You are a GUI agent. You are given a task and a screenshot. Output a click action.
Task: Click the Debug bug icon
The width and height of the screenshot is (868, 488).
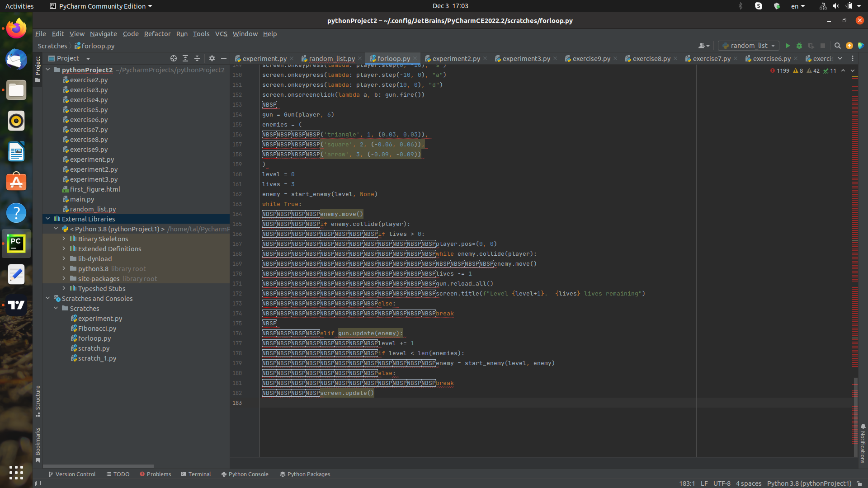tap(799, 46)
